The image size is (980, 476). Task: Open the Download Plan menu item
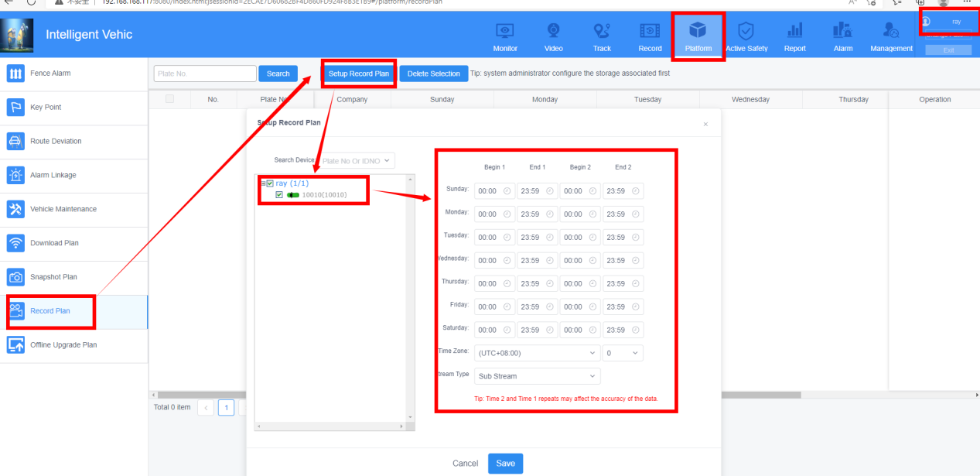73,243
